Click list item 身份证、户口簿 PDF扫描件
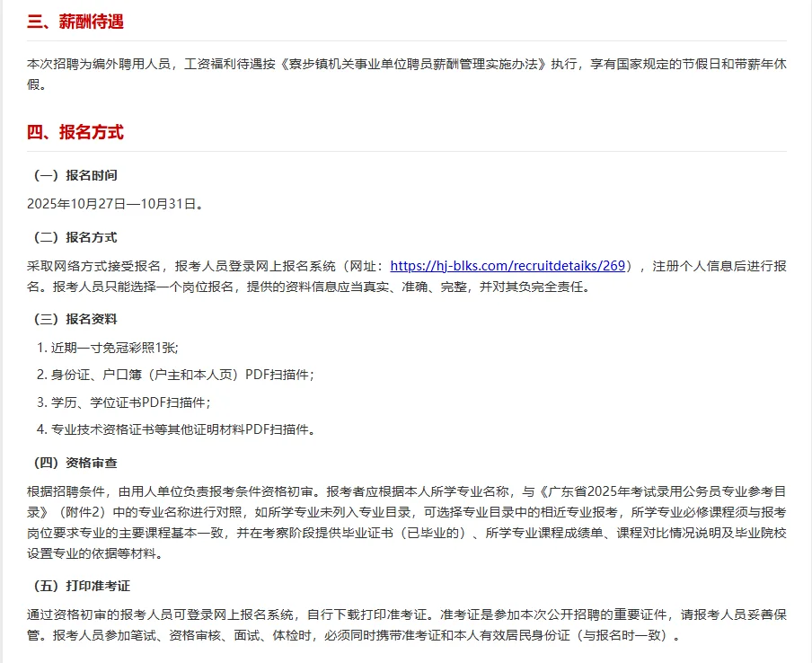The width and height of the screenshot is (812, 663). click(x=175, y=375)
